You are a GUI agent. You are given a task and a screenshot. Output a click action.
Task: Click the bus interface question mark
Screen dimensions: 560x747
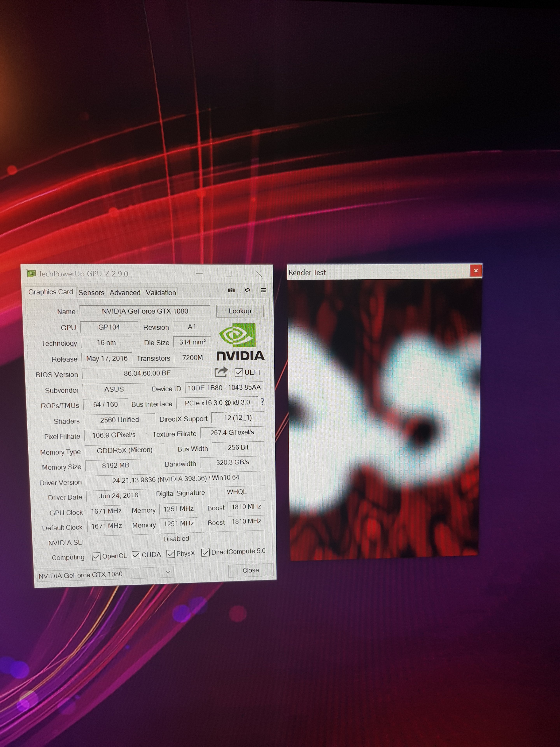262,402
